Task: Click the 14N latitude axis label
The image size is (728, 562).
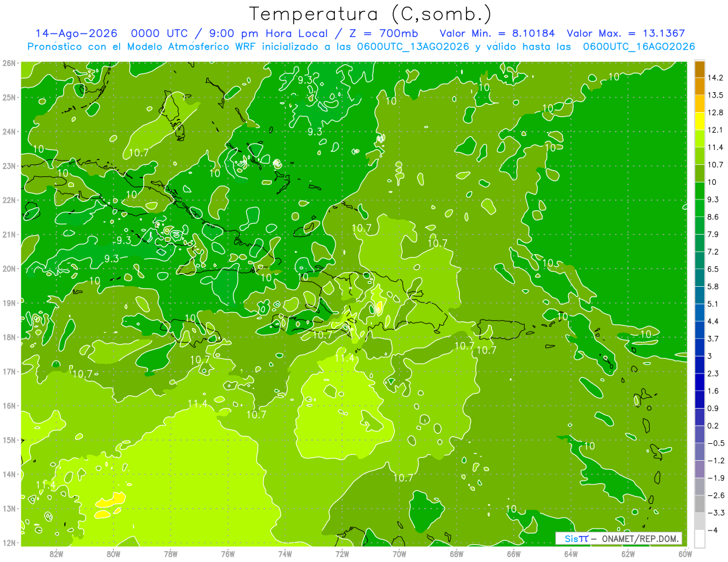Action: (9, 474)
